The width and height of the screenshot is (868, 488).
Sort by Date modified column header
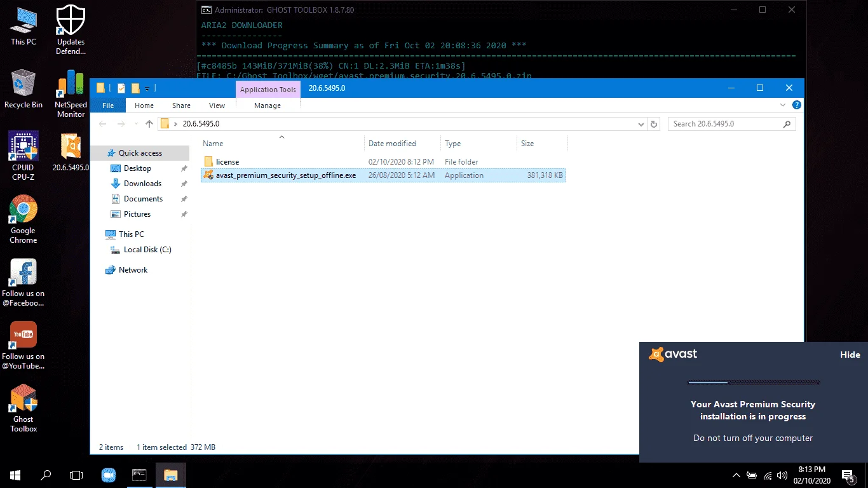[403, 144]
